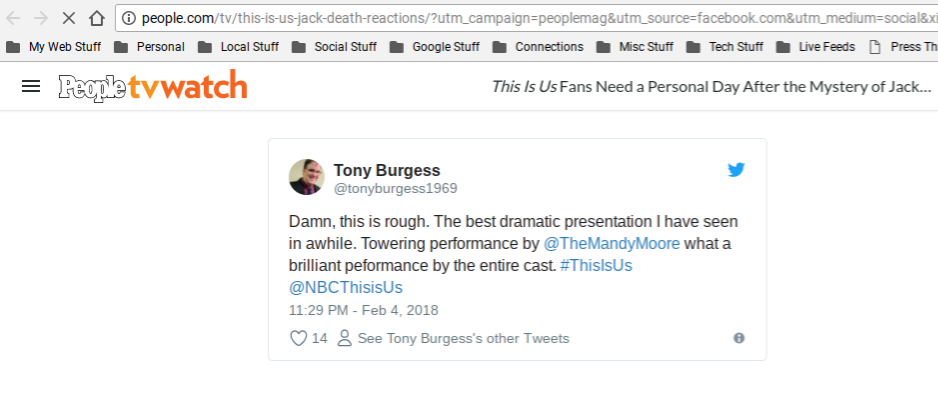Viewport: 938px width, 415px height.
Task: Like the tweet with heart icon
Action: (298, 338)
